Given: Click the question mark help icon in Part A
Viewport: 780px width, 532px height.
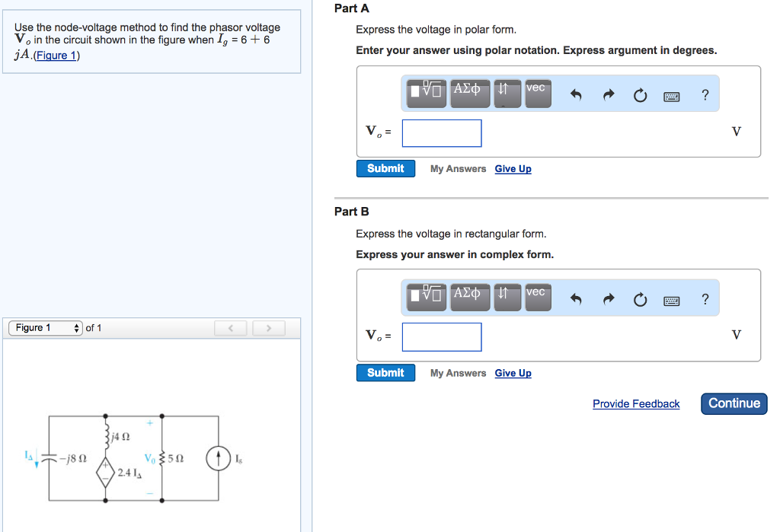Looking at the screenshot, I should pos(705,94).
